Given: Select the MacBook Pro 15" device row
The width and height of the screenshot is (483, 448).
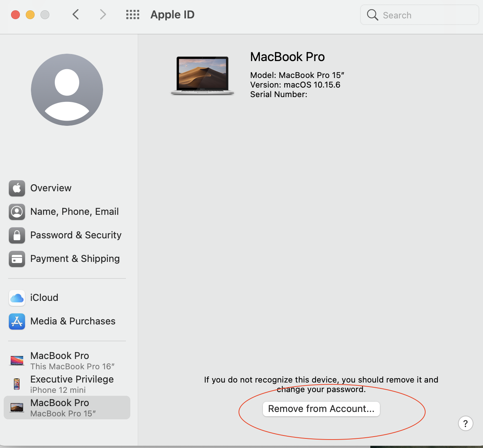Looking at the screenshot, I should [x=67, y=408].
